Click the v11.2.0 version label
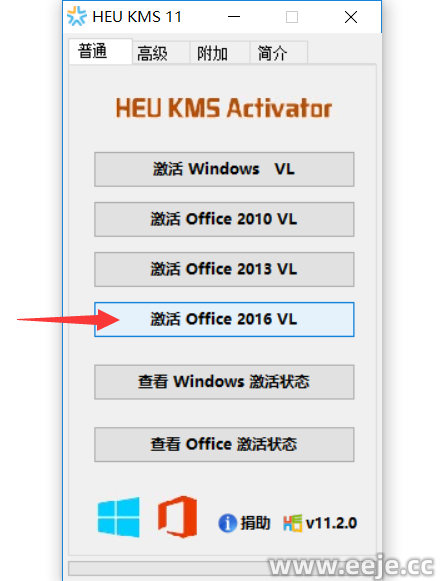Image resolution: width=441 pixels, height=581 pixels. click(x=331, y=523)
